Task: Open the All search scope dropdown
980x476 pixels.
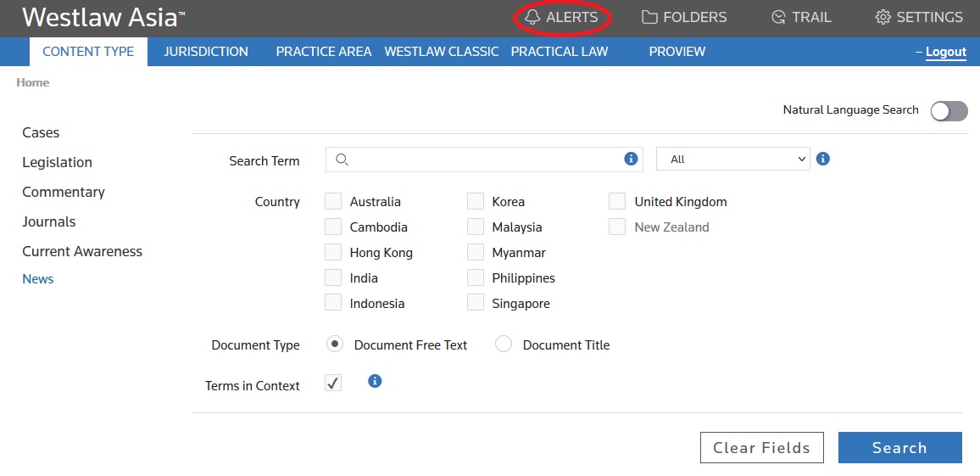Action: tap(733, 159)
